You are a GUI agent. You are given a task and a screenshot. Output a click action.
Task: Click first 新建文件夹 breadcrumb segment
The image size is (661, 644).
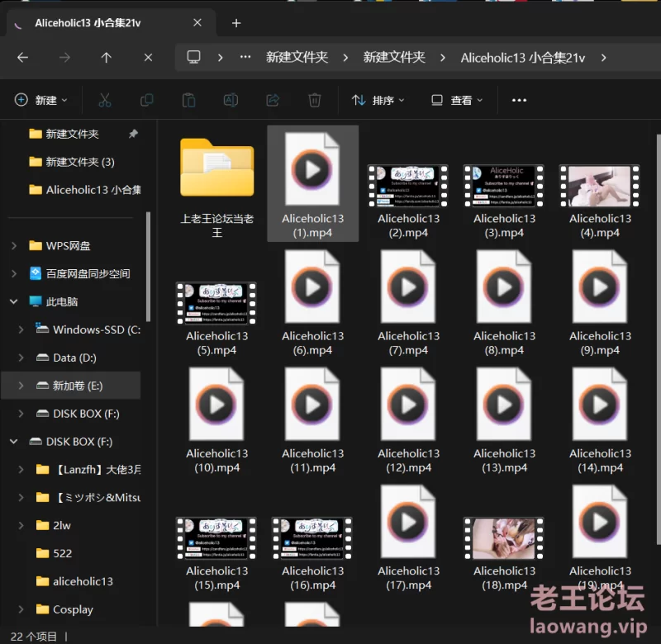coord(297,57)
